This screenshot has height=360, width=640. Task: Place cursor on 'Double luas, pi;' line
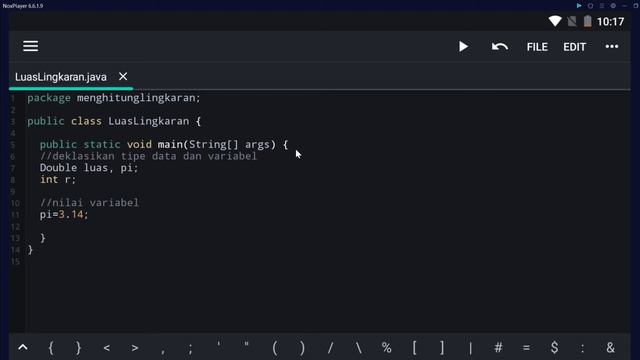89,168
